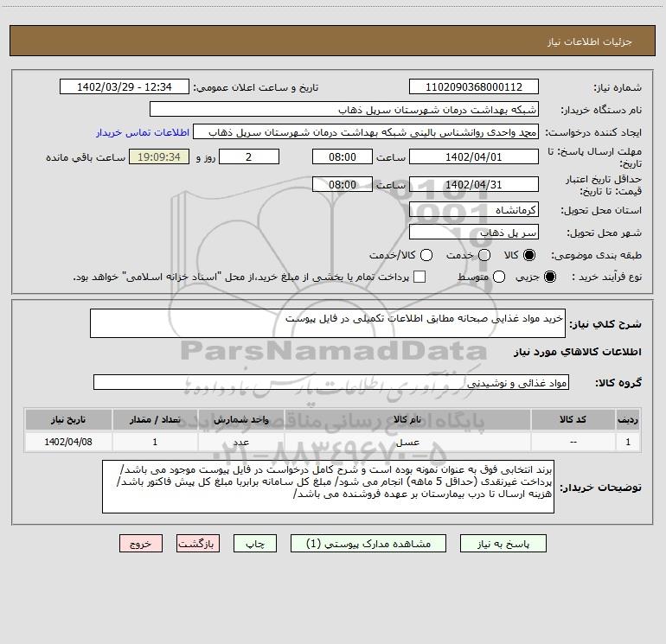666x644 pixels.
Task: Choose the جزیی purchase process option
Action: [x=549, y=277]
